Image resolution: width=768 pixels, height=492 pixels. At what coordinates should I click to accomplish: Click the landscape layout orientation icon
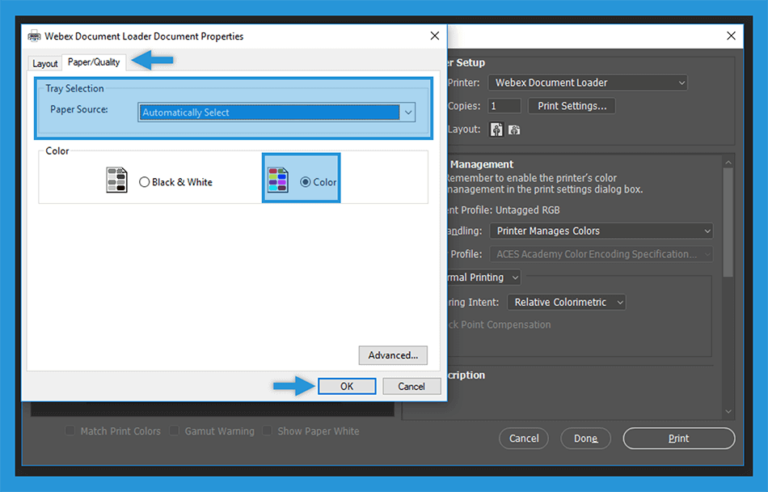(x=514, y=130)
